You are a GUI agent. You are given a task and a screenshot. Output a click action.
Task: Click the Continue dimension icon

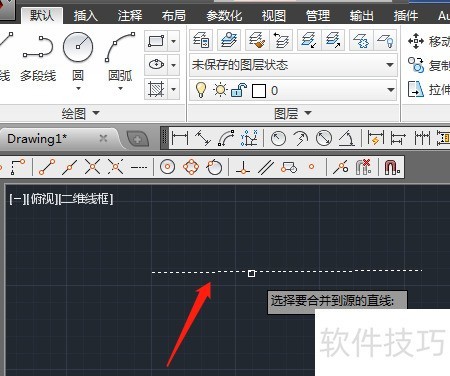point(422,138)
